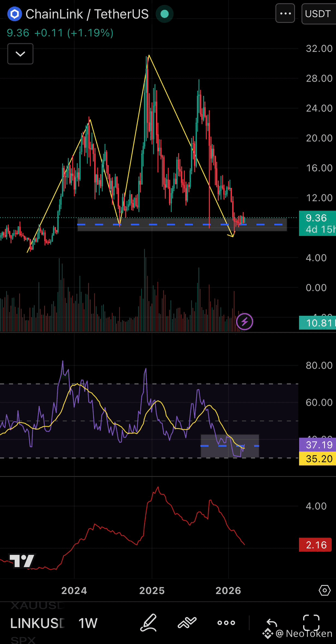This screenshot has width=336, height=644.
Task: Change the 1W timeframe interval
Action: pos(88,623)
